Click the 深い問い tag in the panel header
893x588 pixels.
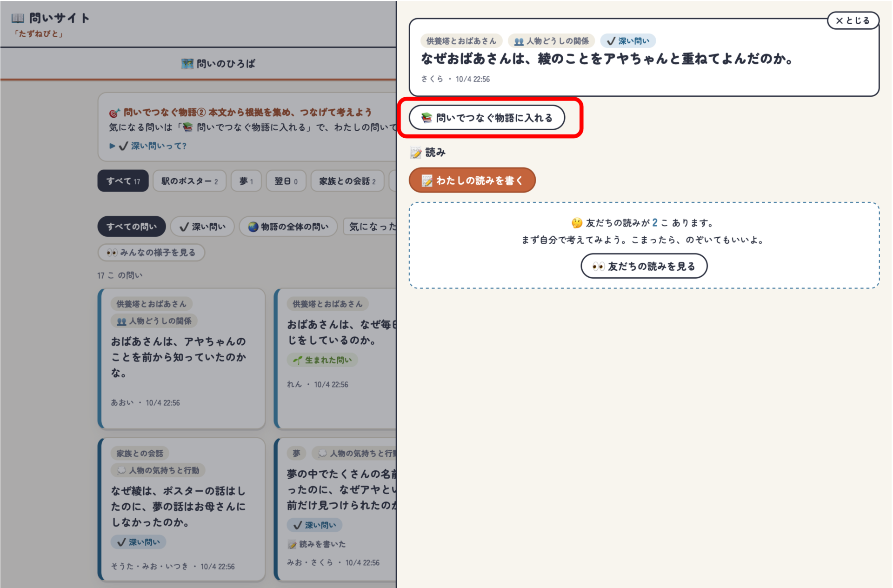click(x=628, y=41)
